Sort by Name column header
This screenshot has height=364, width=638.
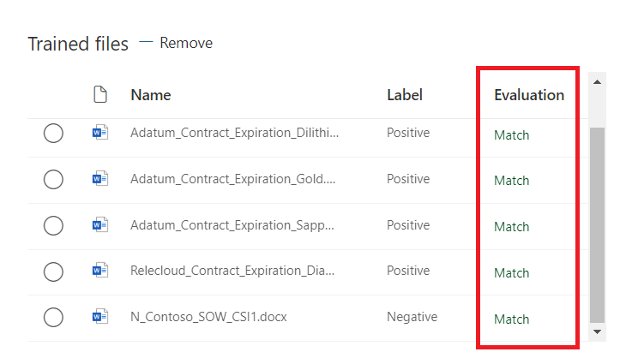tap(150, 95)
